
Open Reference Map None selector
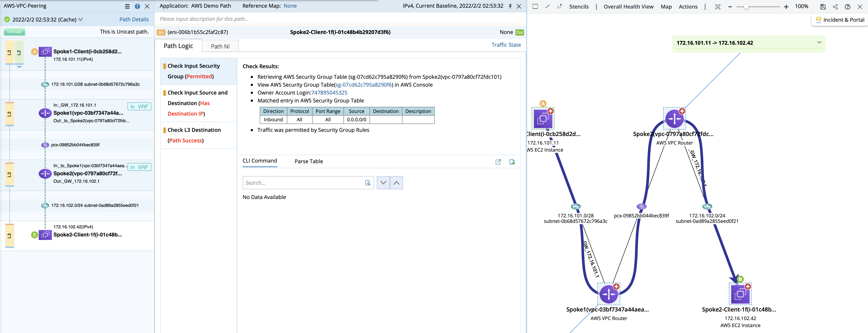pyautogui.click(x=290, y=6)
